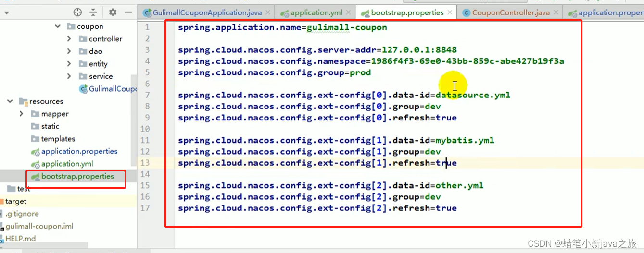The height and width of the screenshot is (253, 644).
Task: Expand the dao folder
Action: coord(69,51)
